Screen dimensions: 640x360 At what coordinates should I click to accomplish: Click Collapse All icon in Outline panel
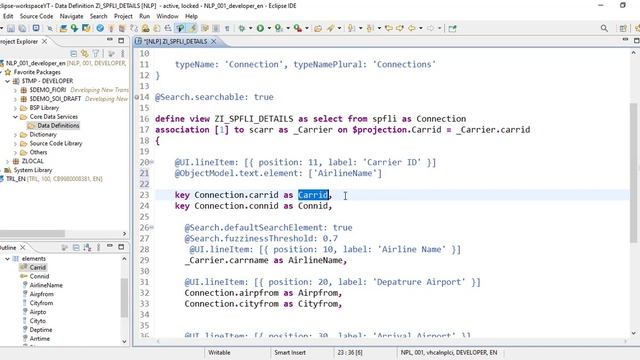click(76, 247)
